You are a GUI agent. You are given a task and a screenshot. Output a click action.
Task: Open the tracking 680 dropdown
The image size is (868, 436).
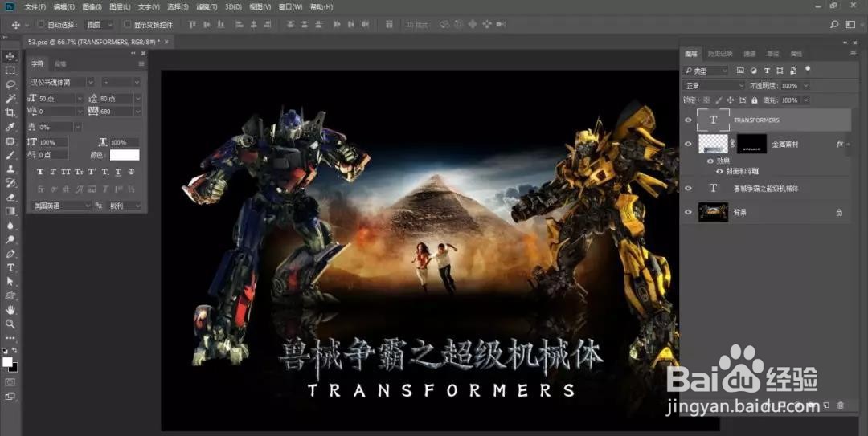click(x=138, y=112)
